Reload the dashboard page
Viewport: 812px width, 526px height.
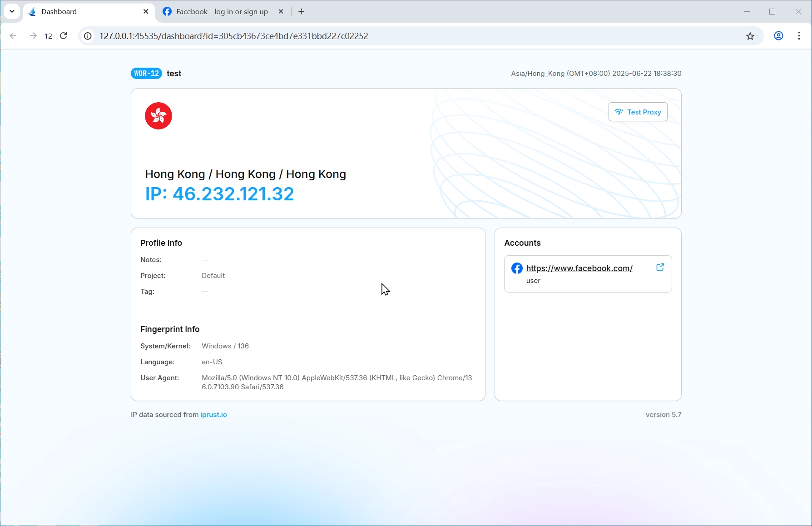(x=64, y=36)
